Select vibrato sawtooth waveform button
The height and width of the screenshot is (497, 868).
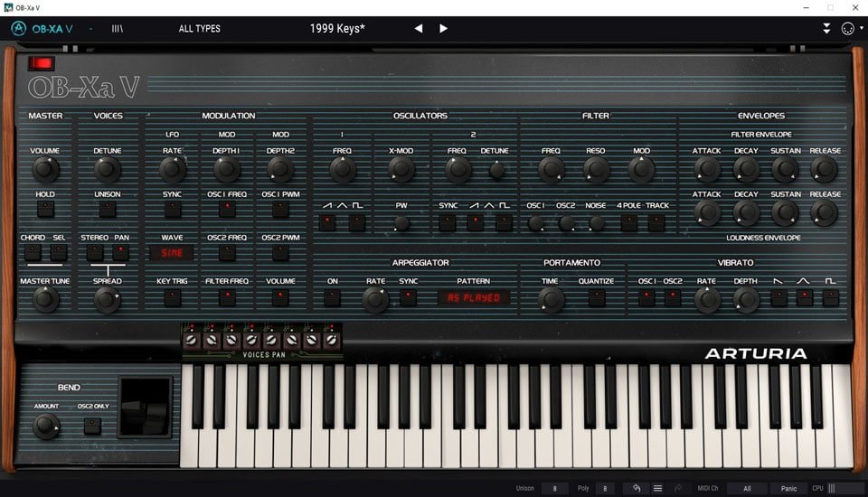[778, 298]
